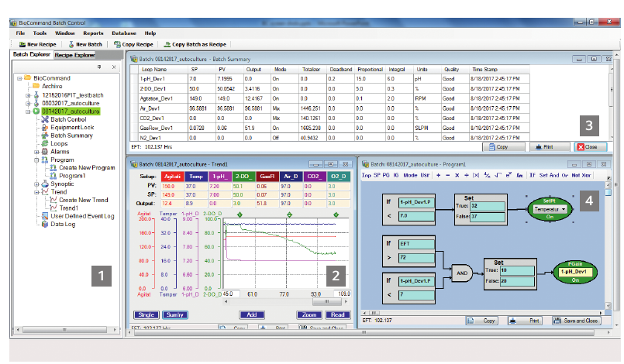The width and height of the screenshot is (624, 364).
Task: Collapse the Program node
Action: pos(36,160)
